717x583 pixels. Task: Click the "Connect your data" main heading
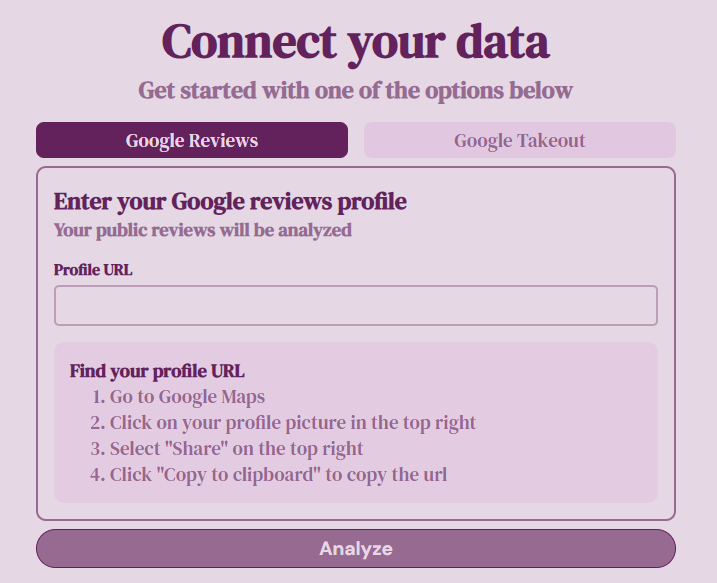[x=355, y=43]
